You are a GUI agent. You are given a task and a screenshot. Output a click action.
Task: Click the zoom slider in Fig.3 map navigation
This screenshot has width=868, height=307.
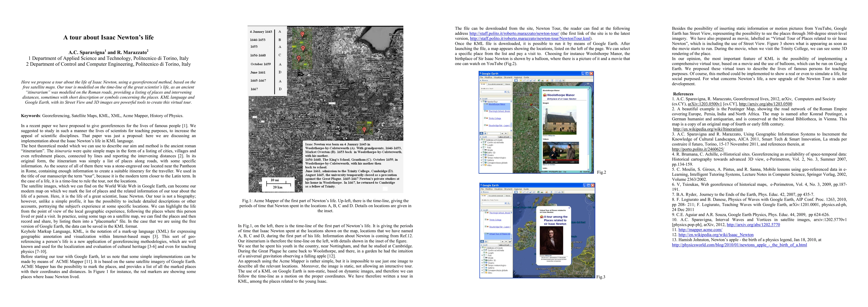(590, 220)
